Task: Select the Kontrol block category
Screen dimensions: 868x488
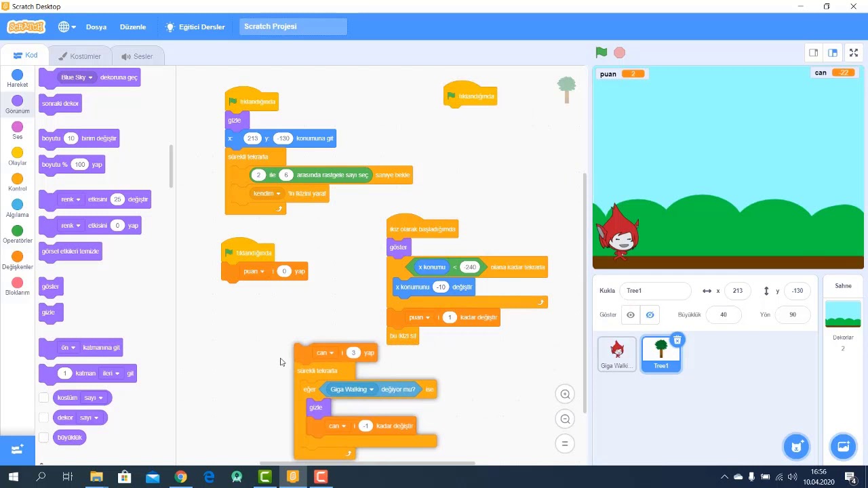Action: (18, 183)
